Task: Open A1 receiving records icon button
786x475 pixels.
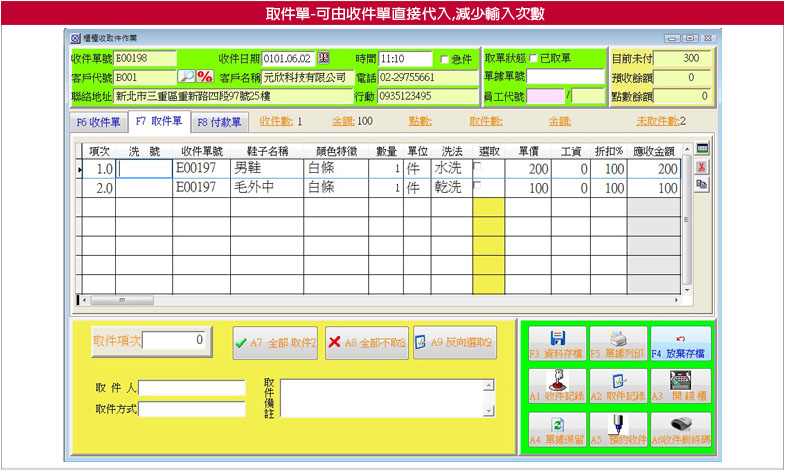Action: pyautogui.click(x=557, y=384)
